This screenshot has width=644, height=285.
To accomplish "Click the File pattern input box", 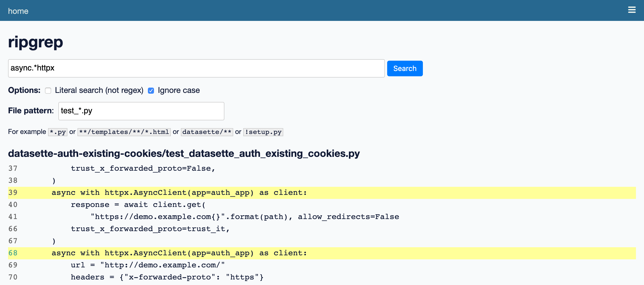I will (x=141, y=111).
